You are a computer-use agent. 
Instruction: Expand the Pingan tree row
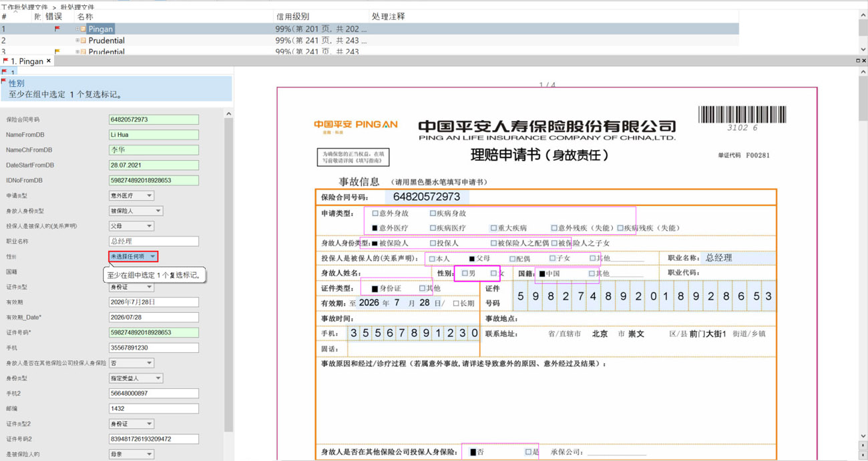77,29
